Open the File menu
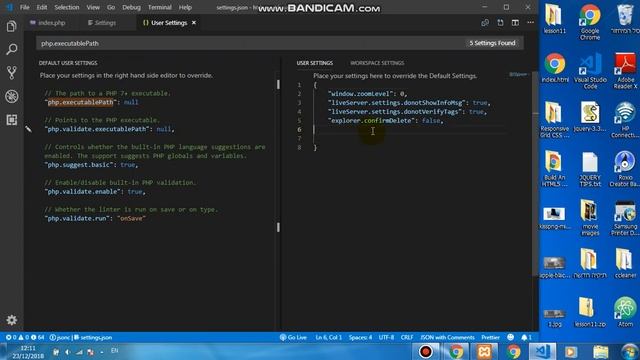The image size is (640, 360). [x=24, y=7]
